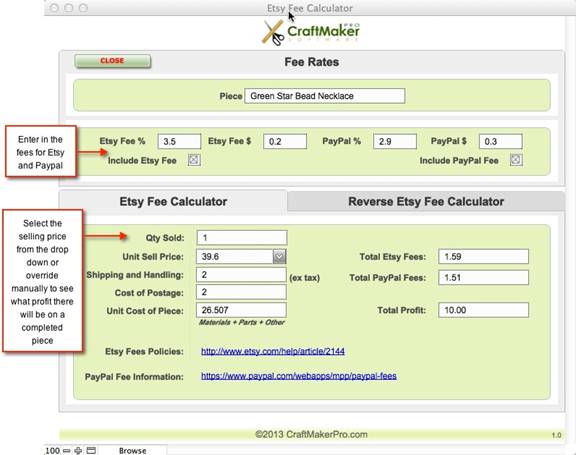Edit the Etsy Fee $ field
576x455 pixels.
tap(285, 141)
